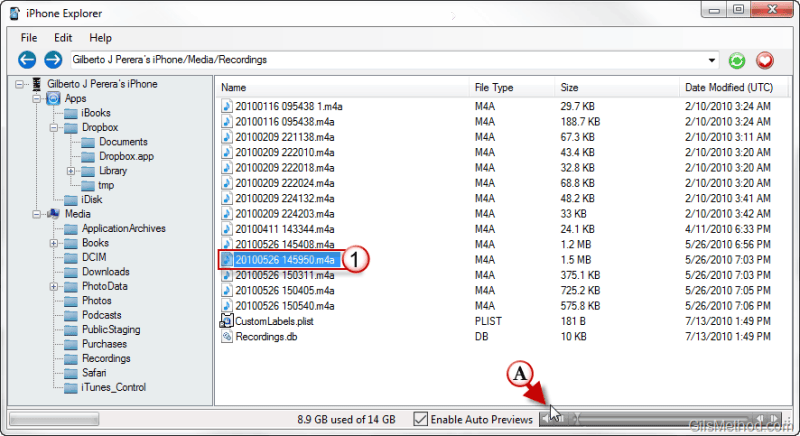Select file 20100526 150311.m4a
Screen dimensions: 800x436
click(x=285, y=275)
